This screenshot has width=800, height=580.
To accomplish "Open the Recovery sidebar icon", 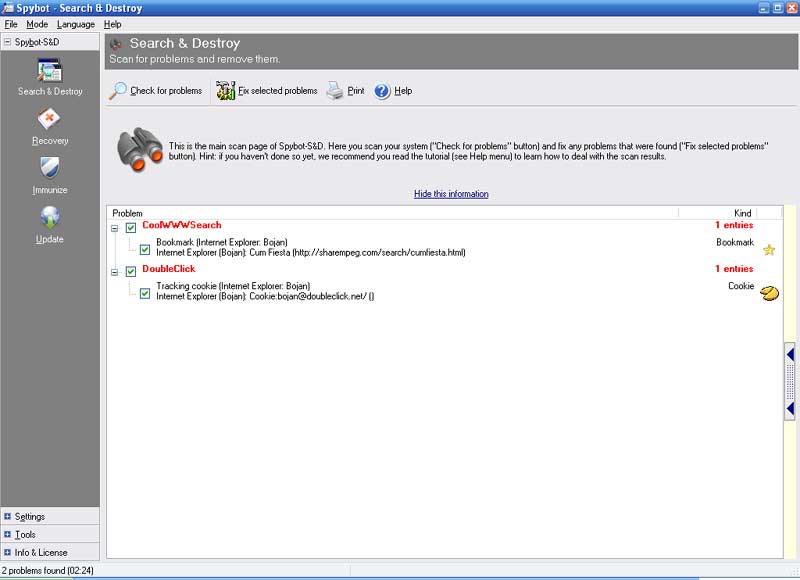I will click(49, 119).
